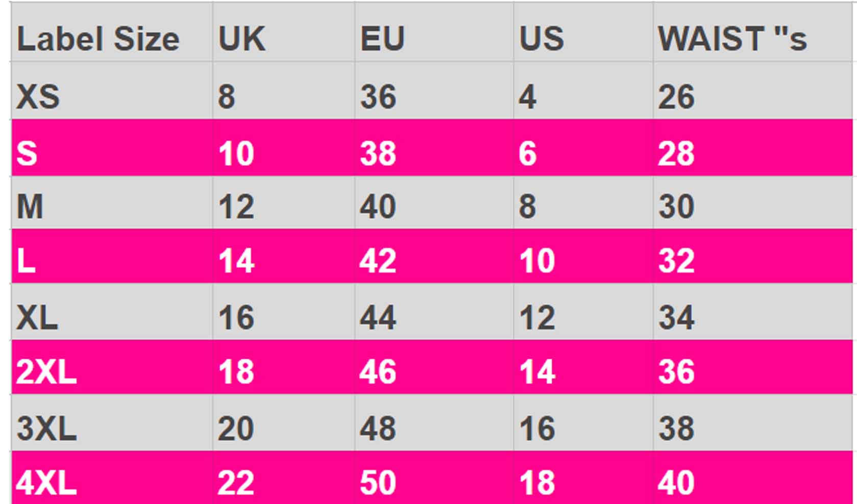Click the pink S label cell

tap(27, 153)
